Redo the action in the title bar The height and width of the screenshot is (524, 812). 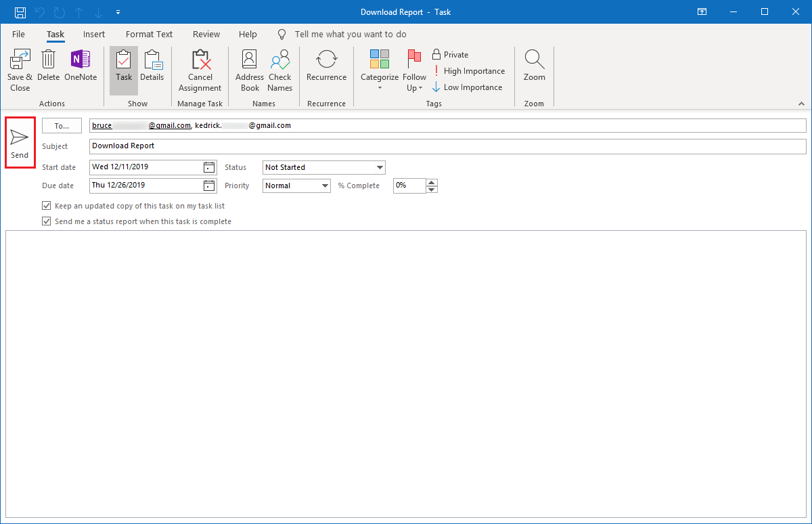[59, 12]
